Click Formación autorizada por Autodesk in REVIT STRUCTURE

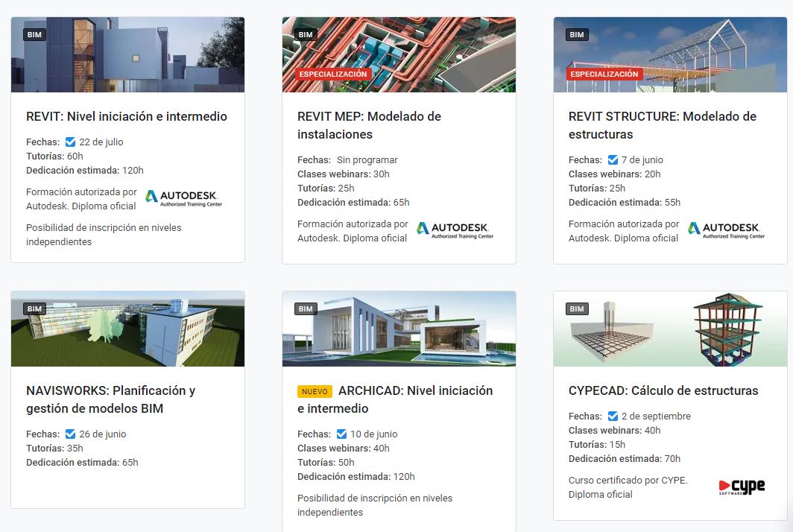(624, 231)
